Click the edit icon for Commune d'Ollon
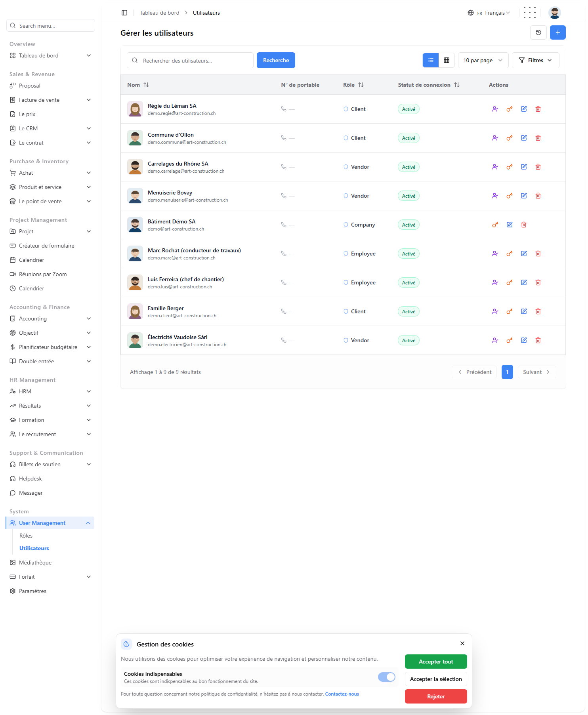 click(x=524, y=138)
